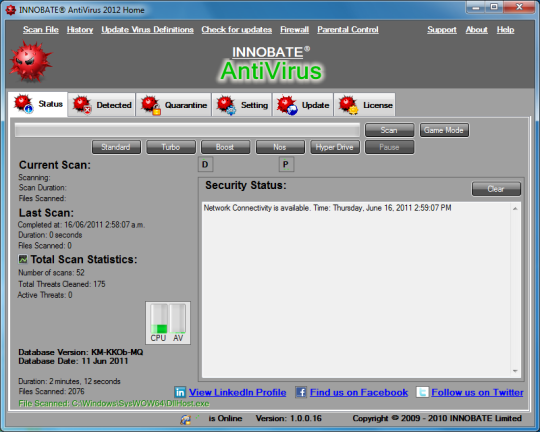Click Version: 1.0.0.16 in status bar
The image size is (540, 432).
coord(289,419)
